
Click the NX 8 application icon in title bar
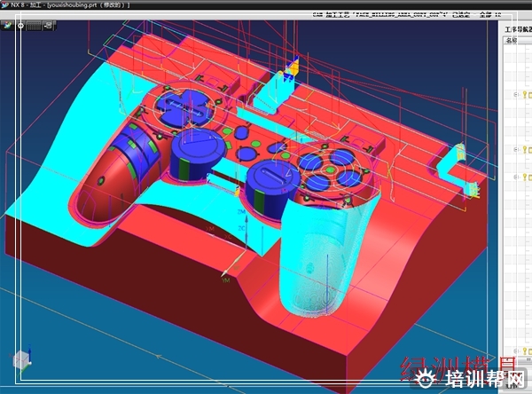pyautogui.click(x=5, y=4)
